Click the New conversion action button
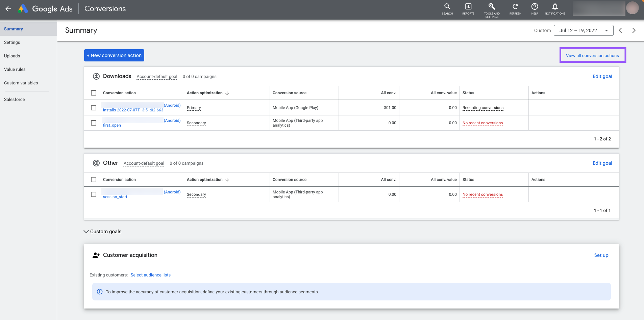The width and height of the screenshot is (644, 320). pyautogui.click(x=114, y=55)
